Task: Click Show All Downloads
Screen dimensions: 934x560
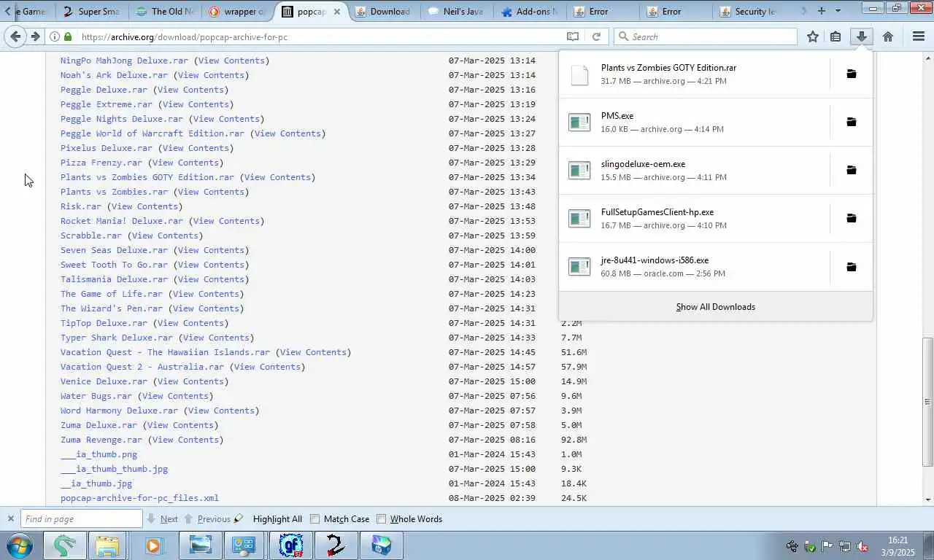Action: point(715,306)
